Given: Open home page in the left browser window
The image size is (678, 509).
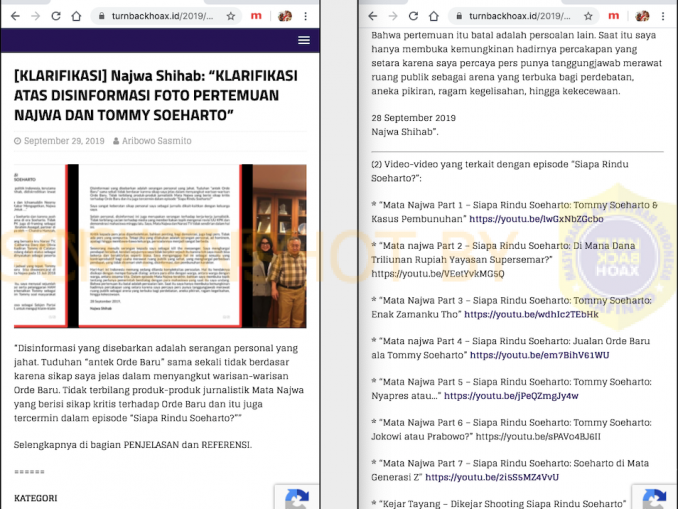Looking at the screenshot, I should (76, 16).
